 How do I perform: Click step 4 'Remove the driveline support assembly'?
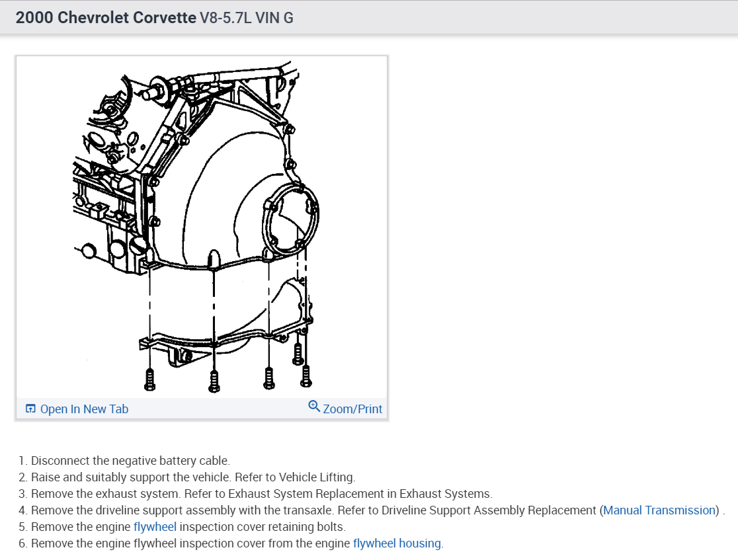(x=181, y=510)
